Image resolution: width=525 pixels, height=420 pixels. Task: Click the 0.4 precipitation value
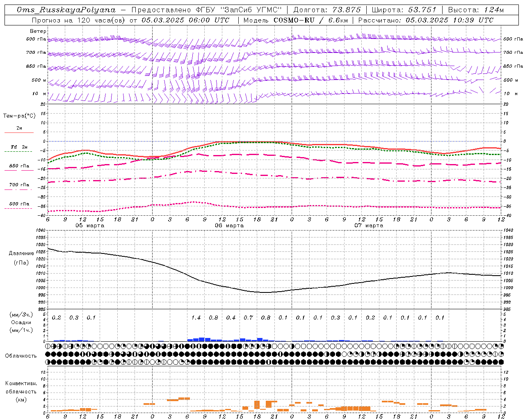coord(231,318)
